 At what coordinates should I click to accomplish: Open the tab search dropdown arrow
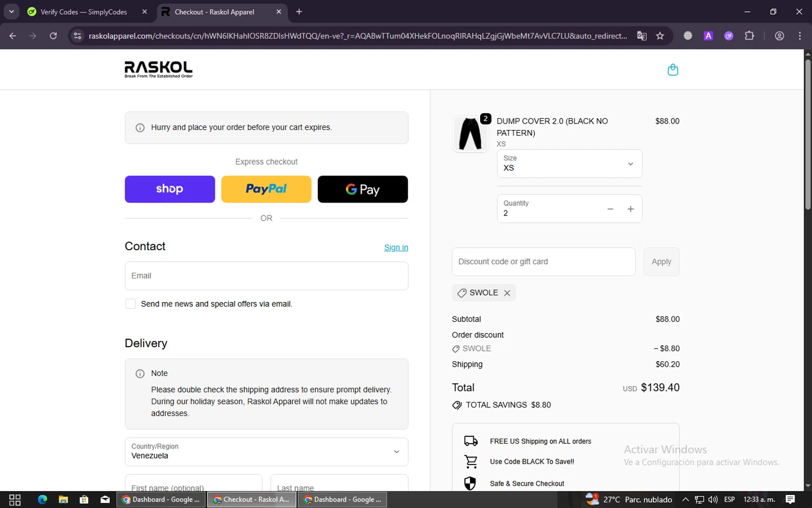tap(11, 12)
